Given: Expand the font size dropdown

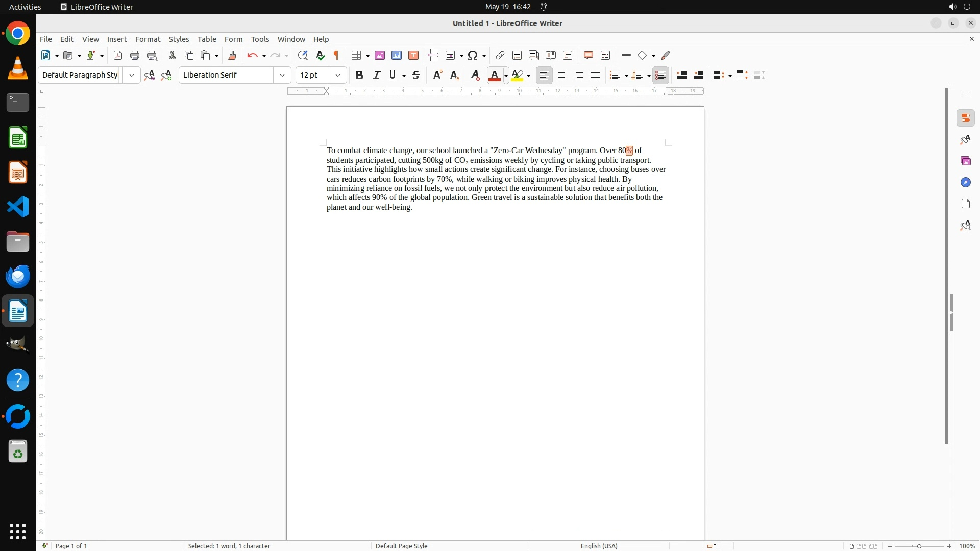Looking at the screenshot, I should pos(337,75).
